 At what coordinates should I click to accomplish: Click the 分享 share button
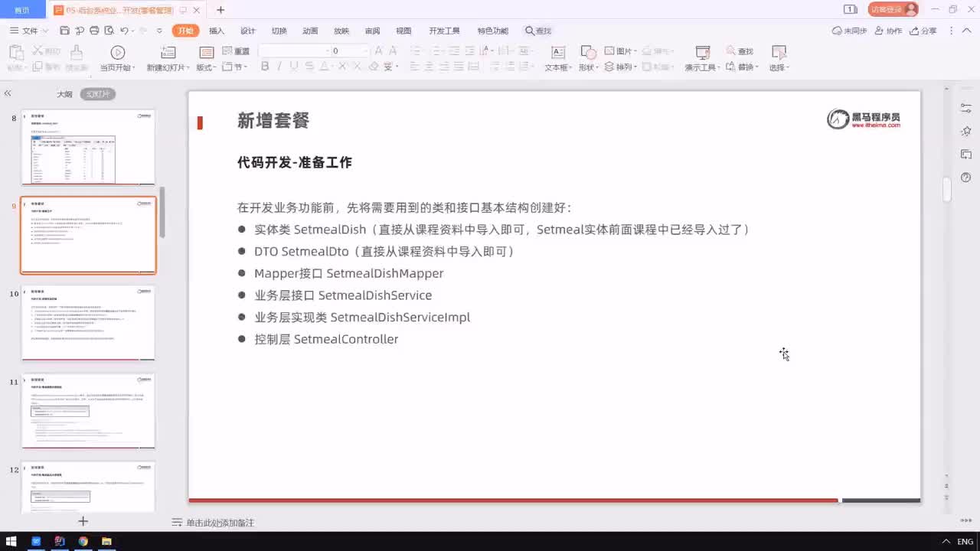[923, 31]
